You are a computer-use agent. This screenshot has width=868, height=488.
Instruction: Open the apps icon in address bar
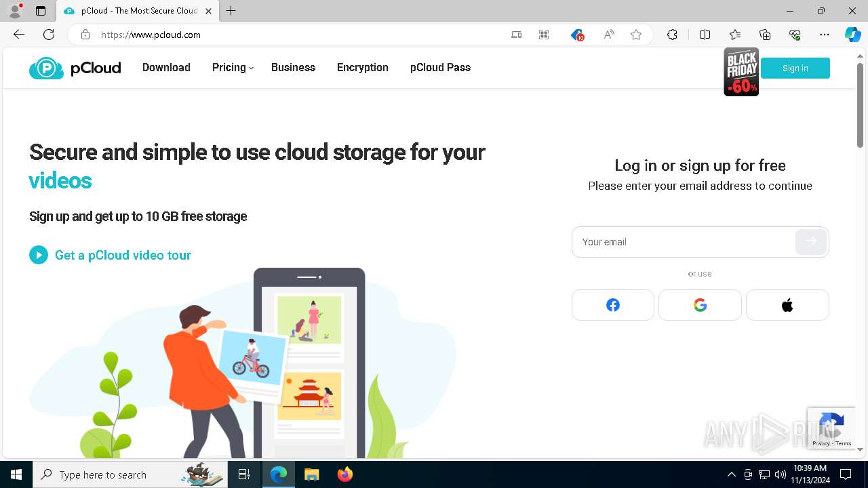[x=544, y=35]
